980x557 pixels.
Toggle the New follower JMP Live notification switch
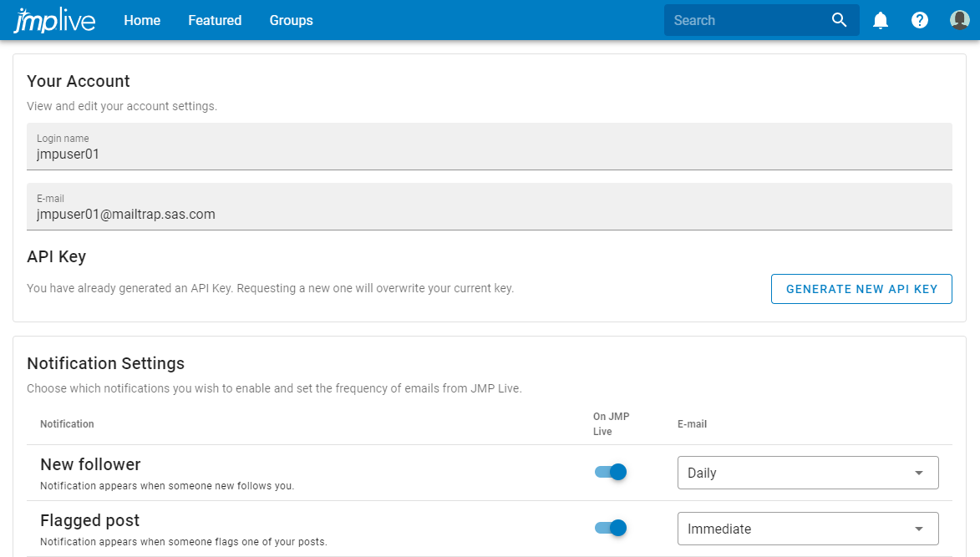pyautogui.click(x=609, y=472)
